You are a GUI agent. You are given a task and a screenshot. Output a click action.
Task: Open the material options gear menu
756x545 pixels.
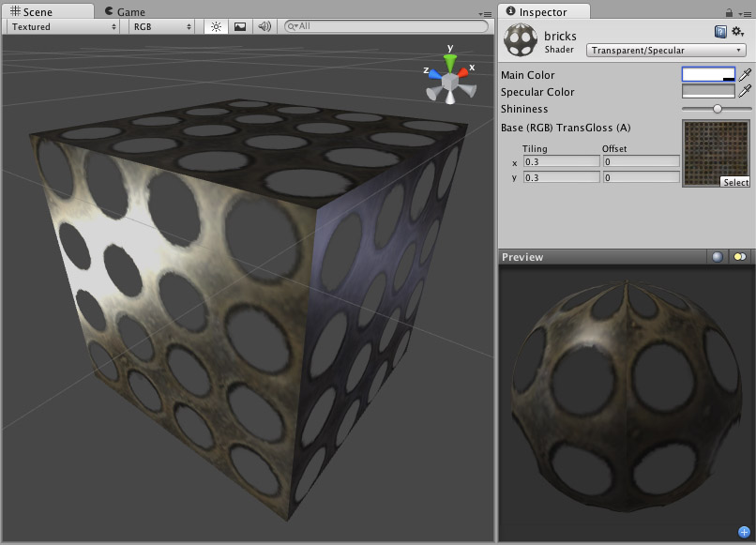736,31
